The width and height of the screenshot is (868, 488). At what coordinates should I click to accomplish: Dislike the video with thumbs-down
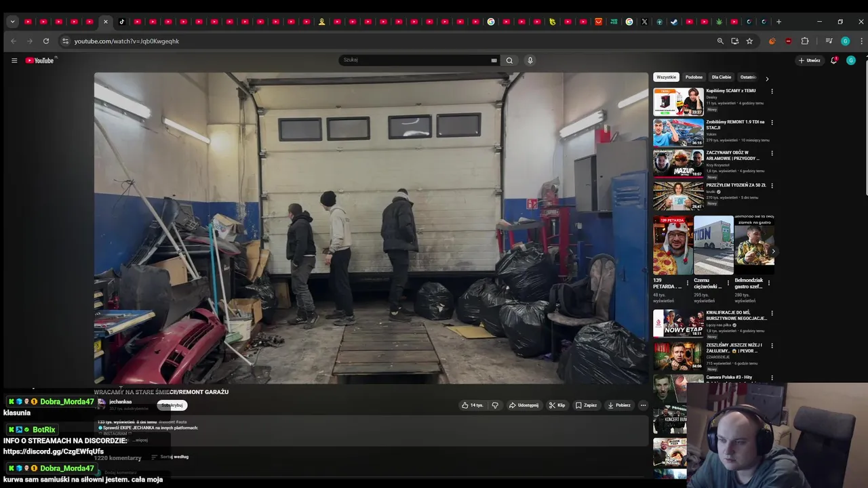click(x=495, y=405)
